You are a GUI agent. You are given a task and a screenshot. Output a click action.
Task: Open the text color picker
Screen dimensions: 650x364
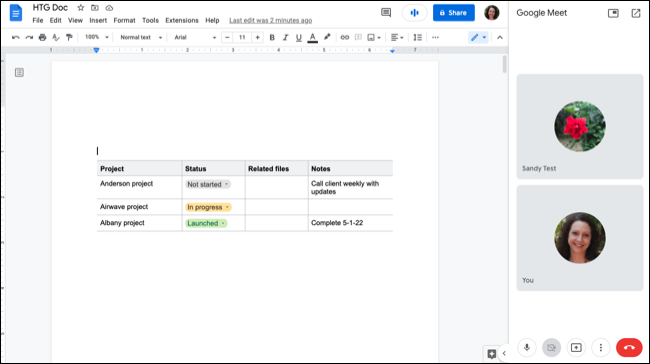pyautogui.click(x=313, y=37)
